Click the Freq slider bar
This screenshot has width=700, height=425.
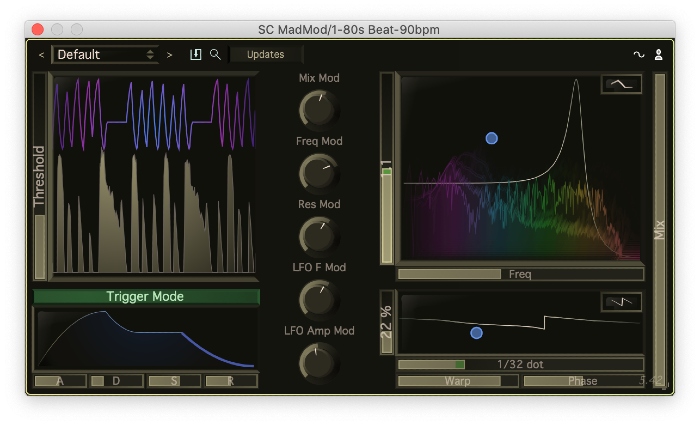pos(520,274)
